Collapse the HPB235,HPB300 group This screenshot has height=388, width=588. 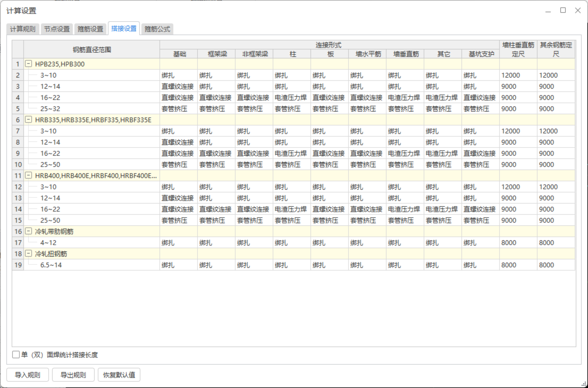coord(28,64)
